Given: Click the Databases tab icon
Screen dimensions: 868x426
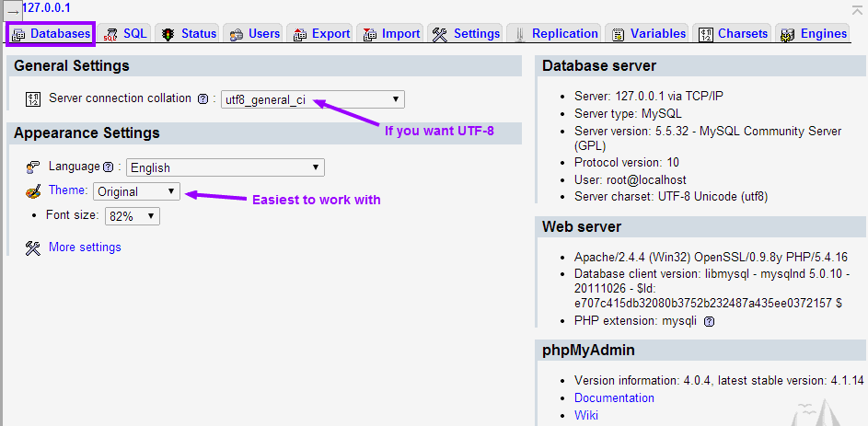Looking at the screenshot, I should (x=18, y=35).
